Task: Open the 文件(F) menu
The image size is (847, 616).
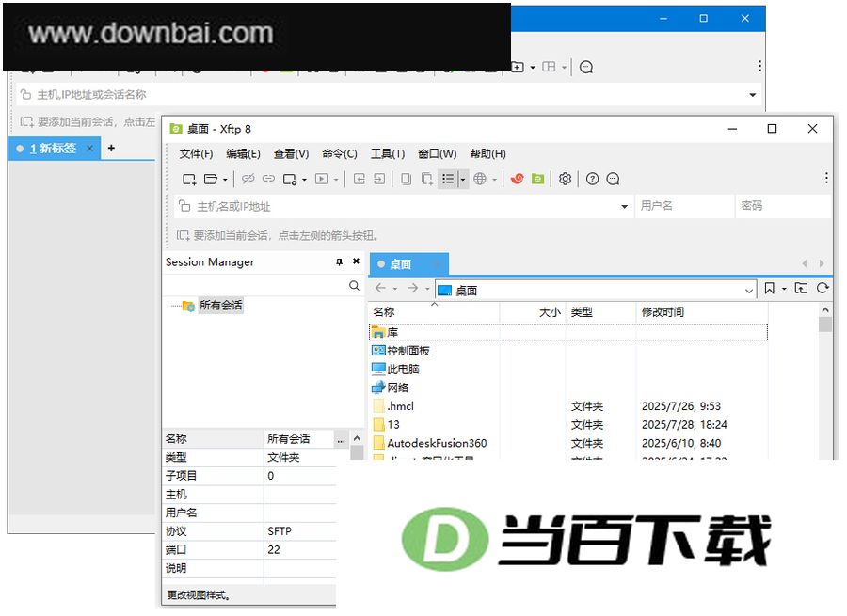Action: pyautogui.click(x=196, y=154)
